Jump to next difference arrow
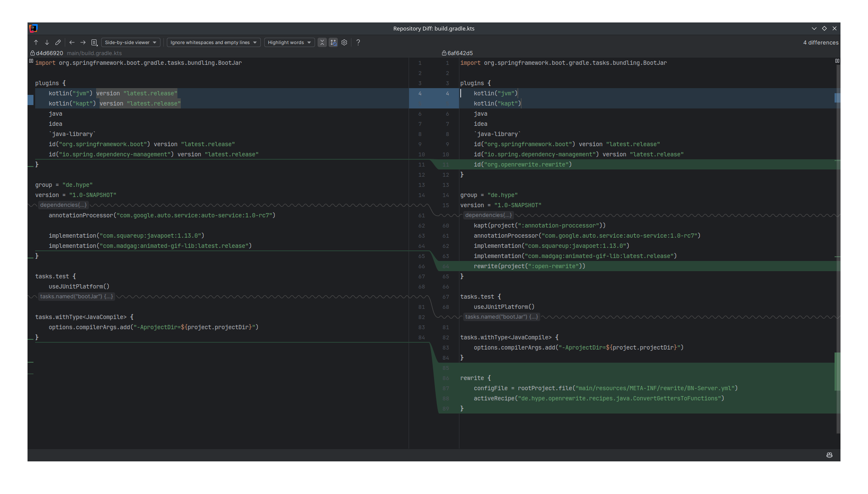Screen dimensions: 868x494 [x=47, y=42]
